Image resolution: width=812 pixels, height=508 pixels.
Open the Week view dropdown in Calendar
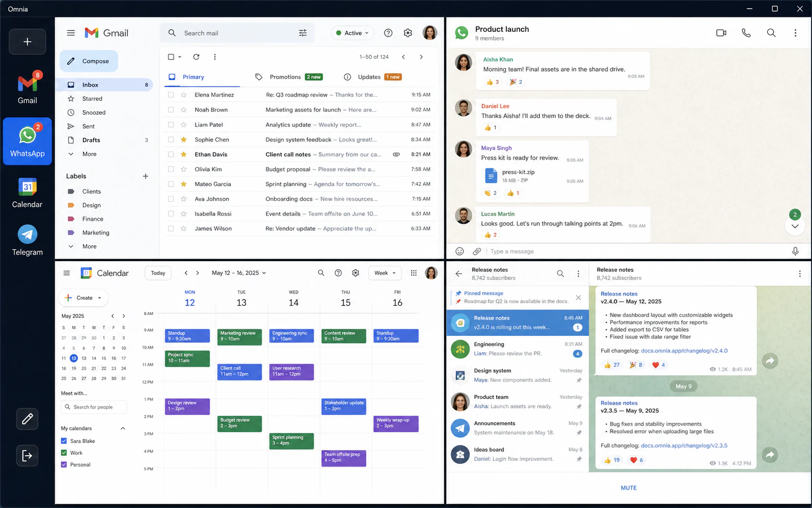pyautogui.click(x=385, y=273)
